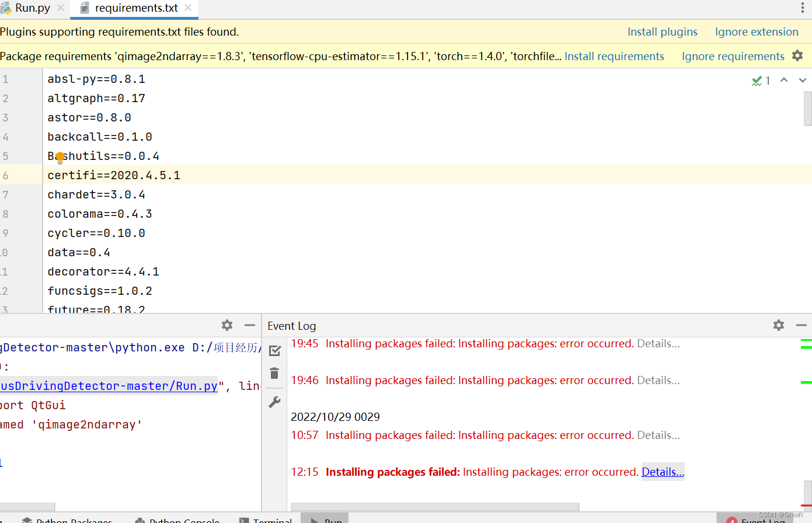Go to next highlighted problem arrow
Screen dimensions: 812x523
click(802, 80)
